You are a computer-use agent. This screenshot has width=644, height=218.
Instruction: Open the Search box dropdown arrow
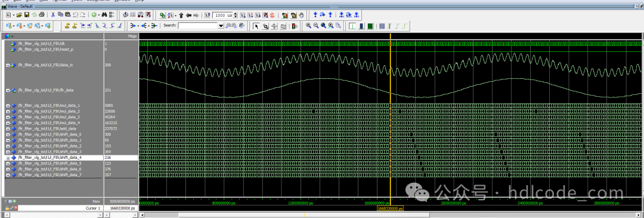pyautogui.click(x=221, y=26)
